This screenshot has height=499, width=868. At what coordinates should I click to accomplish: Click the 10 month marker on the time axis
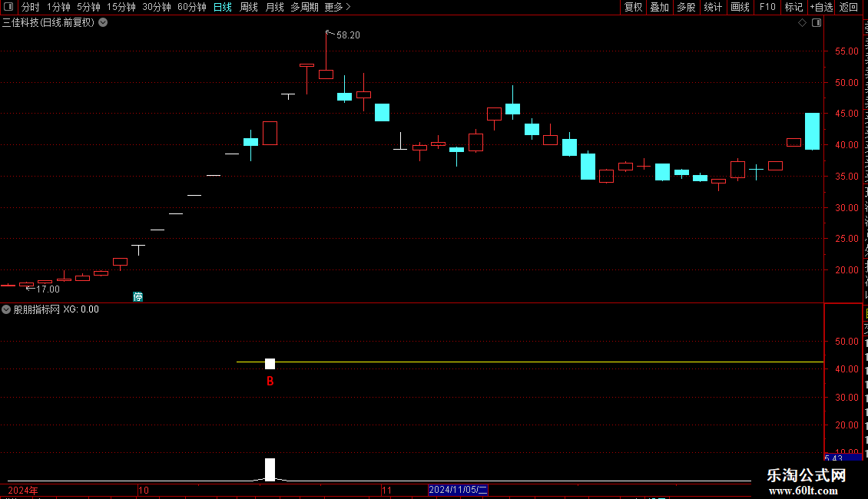click(x=144, y=490)
